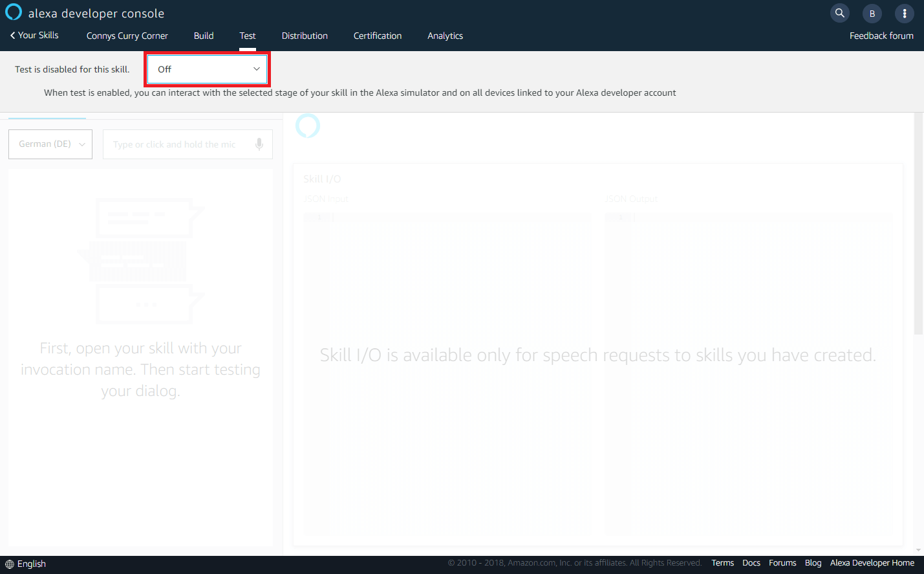Go to Alexa Developer Home link
This screenshot has width=924, height=574.
tap(872, 563)
